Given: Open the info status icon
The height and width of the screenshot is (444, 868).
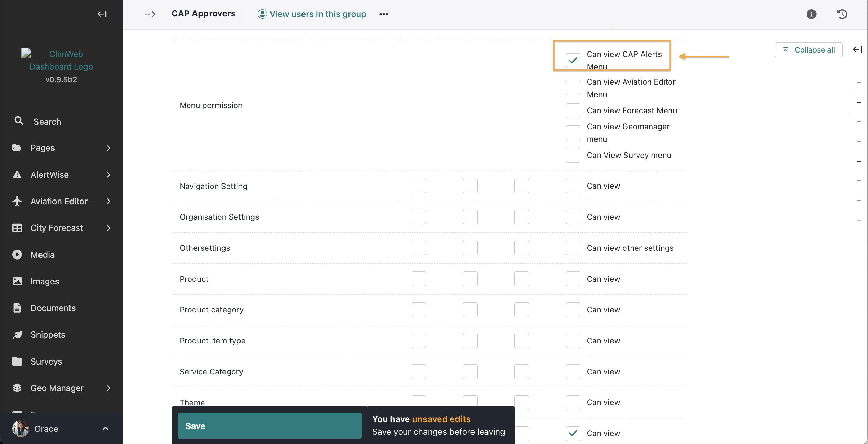Looking at the screenshot, I should (x=811, y=14).
